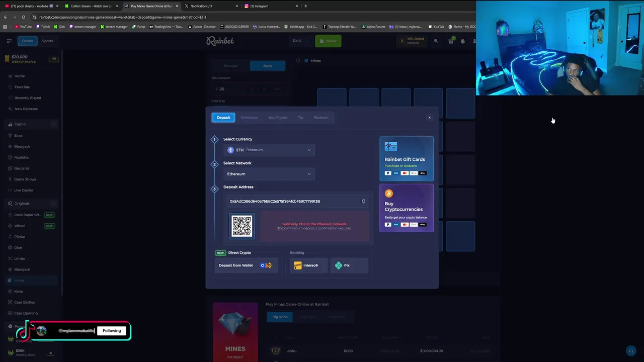Switch to Sports mode
Image resolution: width=644 pixels, height=362 pixels.
coord(48,41)
